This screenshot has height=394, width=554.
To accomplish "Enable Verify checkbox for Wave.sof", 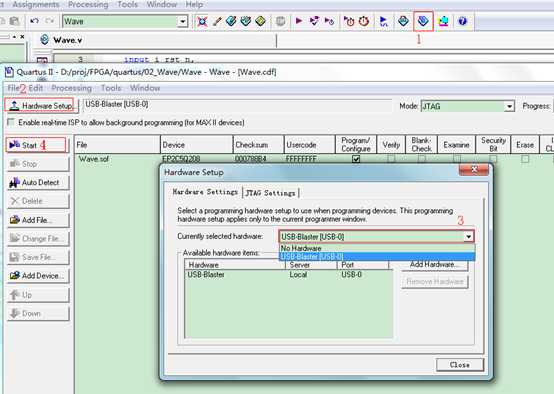I will click(x=391, y=159).
